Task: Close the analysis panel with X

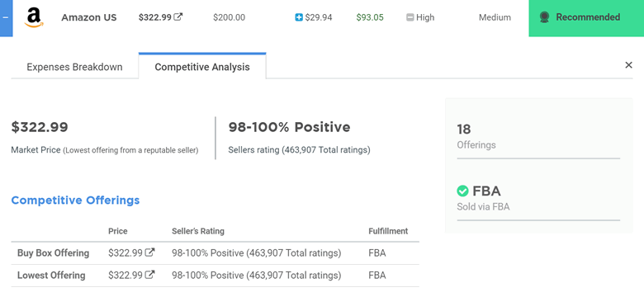Action: 628,65
